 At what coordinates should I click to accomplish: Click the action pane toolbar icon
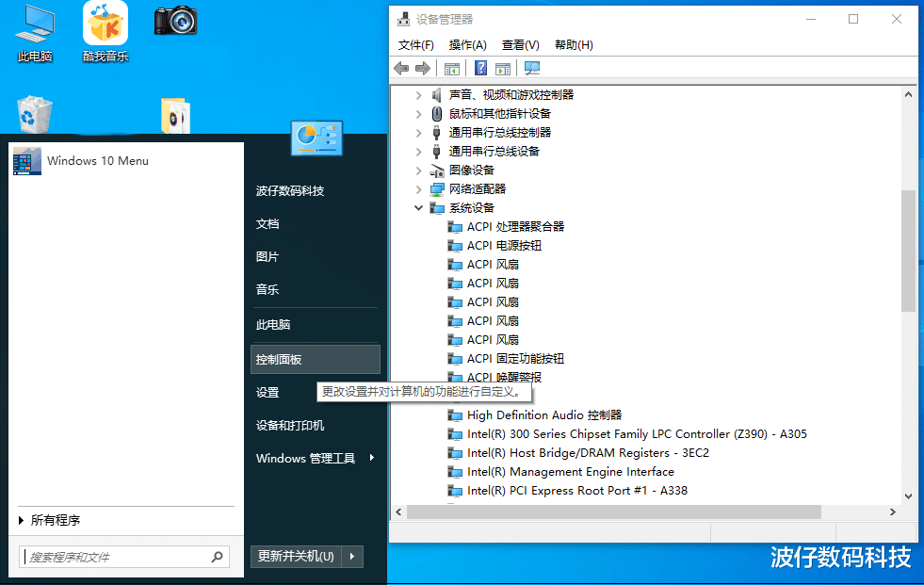[503, 69]
